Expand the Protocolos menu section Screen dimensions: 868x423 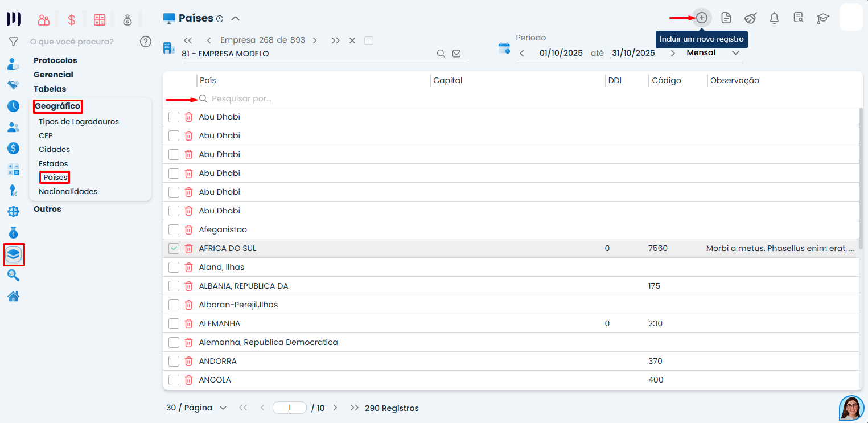pos(55,60)
